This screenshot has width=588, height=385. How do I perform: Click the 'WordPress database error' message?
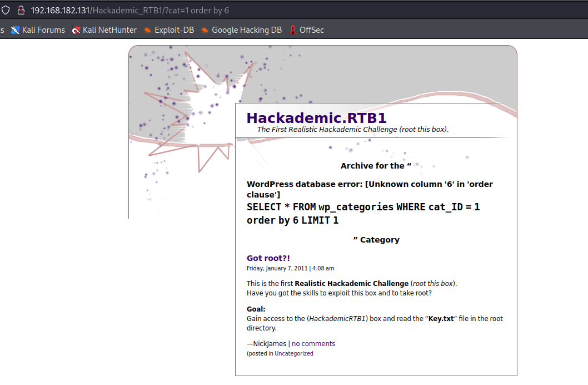click(x=370, y=189)
